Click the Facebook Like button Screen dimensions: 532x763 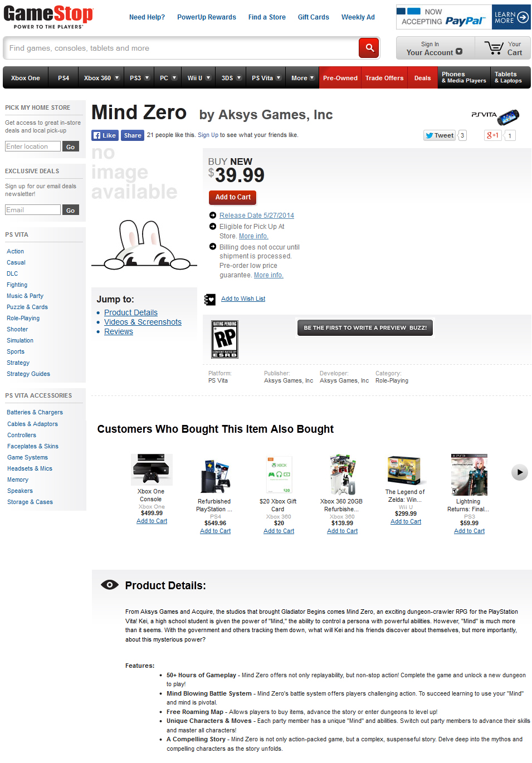tap(105, 135)
